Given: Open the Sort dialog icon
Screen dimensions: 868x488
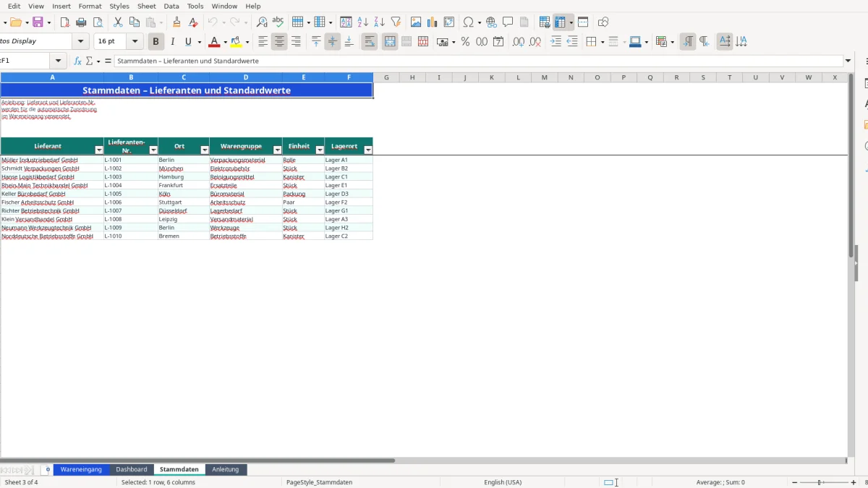Looking at the screenshot, I should tap(346, 22).
